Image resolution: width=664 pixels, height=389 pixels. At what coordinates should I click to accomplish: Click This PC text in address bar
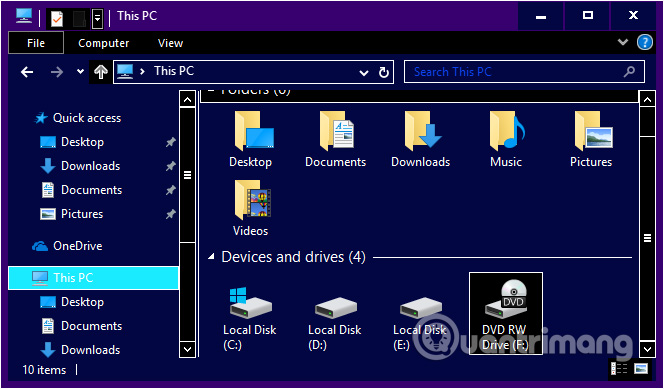174,71
